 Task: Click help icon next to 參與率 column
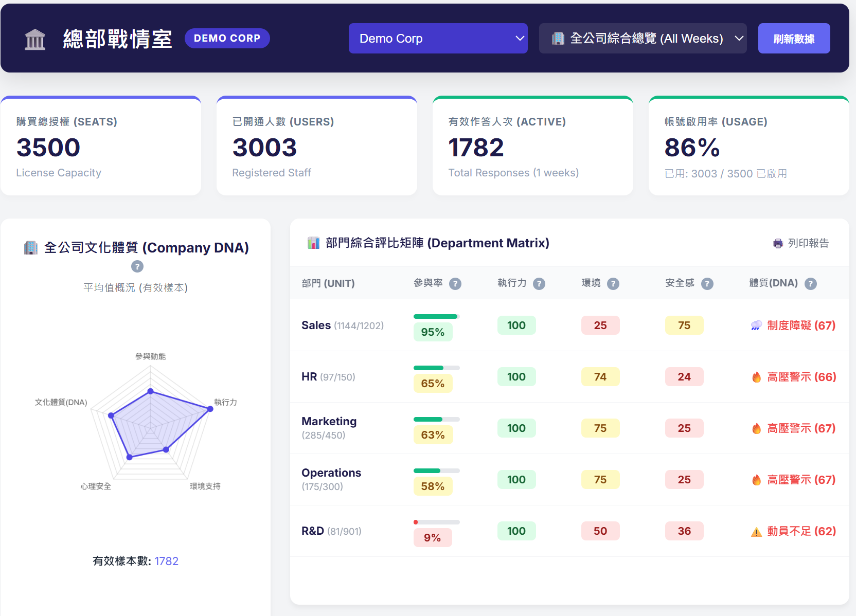click(x=455, y=284)
